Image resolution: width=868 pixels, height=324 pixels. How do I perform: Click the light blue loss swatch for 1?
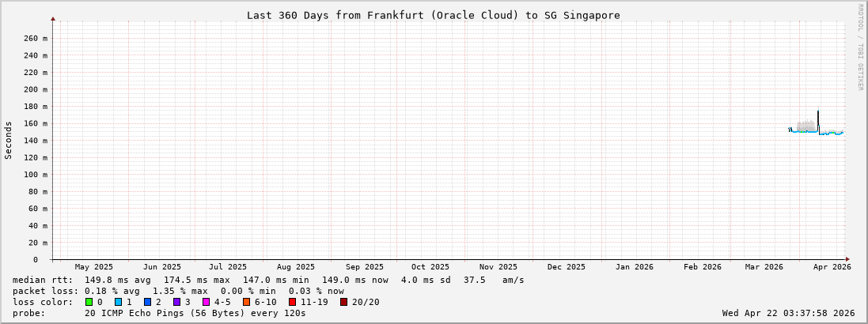(118, 302)
